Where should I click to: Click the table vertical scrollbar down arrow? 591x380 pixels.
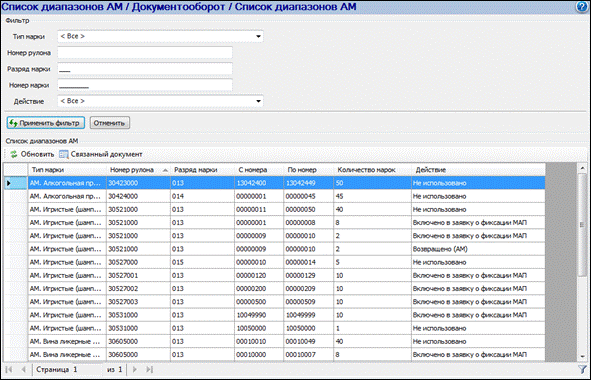click(x=582, y=356)
